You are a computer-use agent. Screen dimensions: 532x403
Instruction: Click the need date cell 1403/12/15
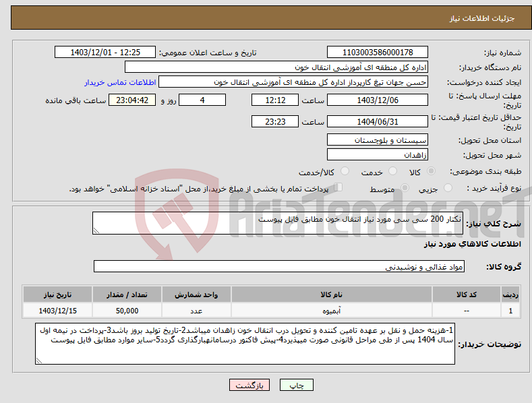tap(58, 311)
